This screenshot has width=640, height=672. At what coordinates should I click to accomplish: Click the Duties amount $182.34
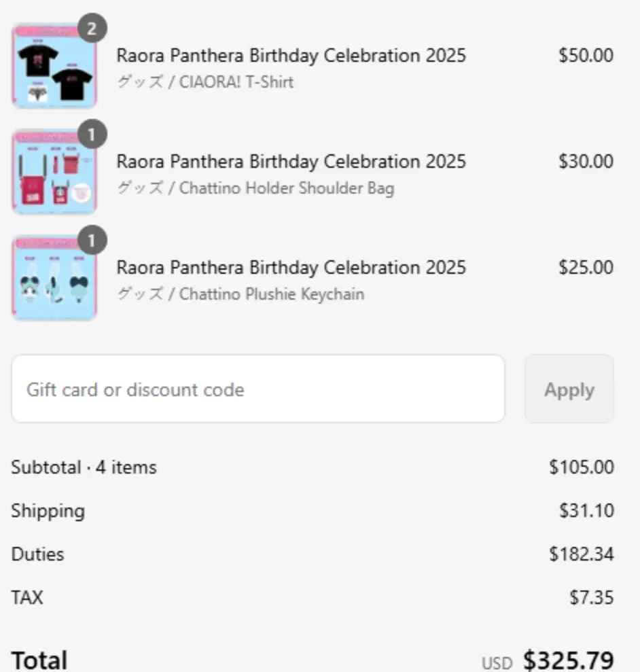[582, 554]
